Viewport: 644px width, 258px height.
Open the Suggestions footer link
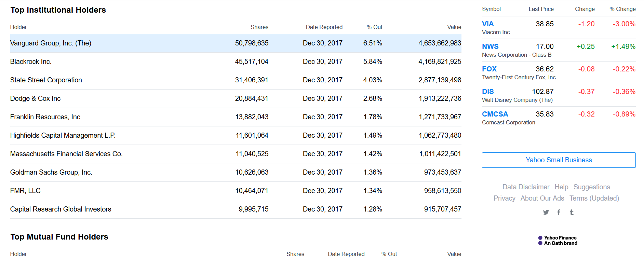592,187
